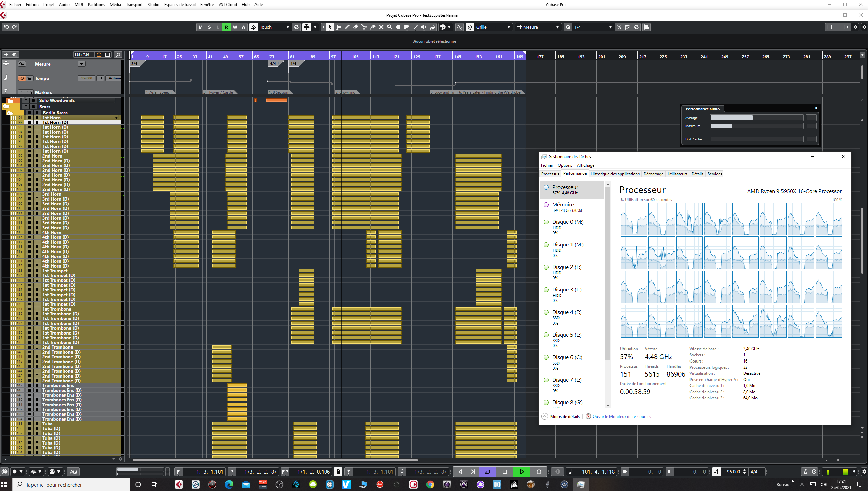868x491 pixels.
Task: Open the setup gear at top right toolbar
Action: (x=864, y=27)
